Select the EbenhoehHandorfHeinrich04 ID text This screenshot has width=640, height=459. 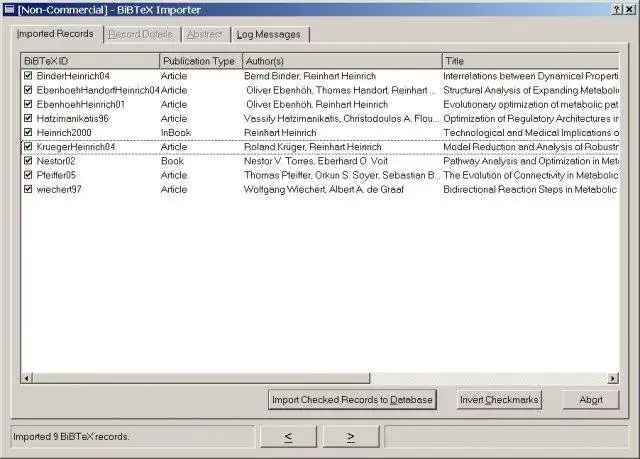click(98, 90)
